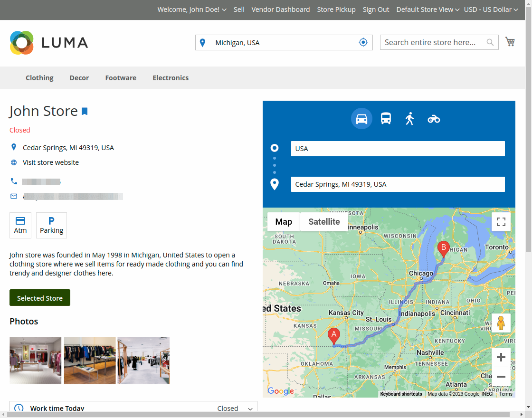
Task: Switch map to Satellite view
Action: click(x=324, y=222)
